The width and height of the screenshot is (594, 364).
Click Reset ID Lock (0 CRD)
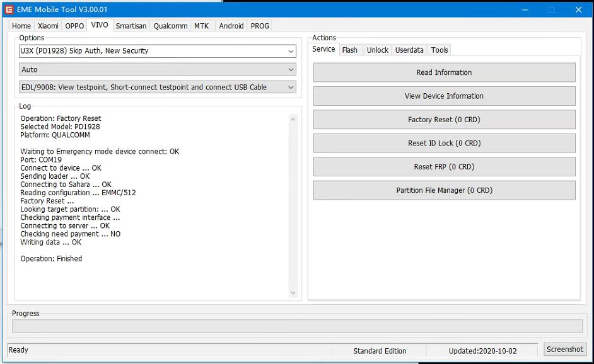pyautogui.click(x=445, y=143)
